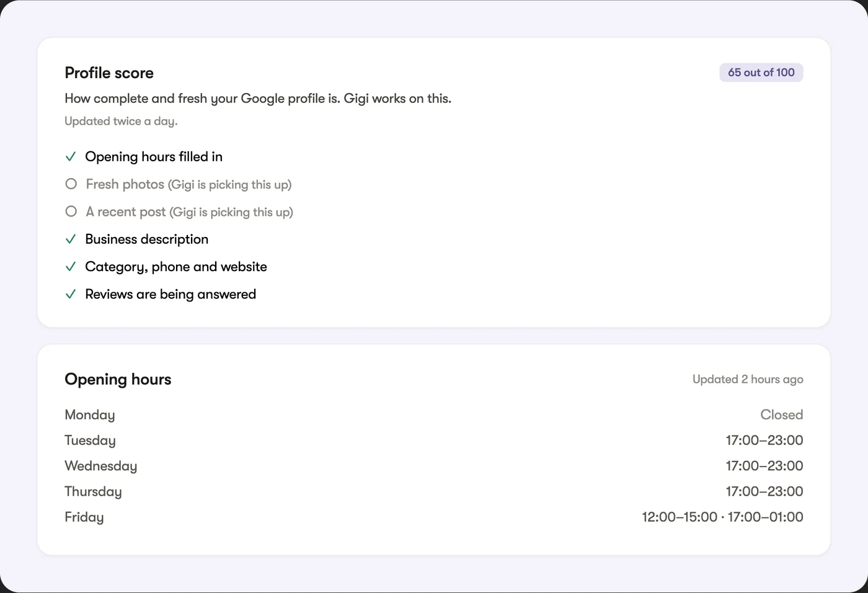The height and width of the screenshot is (593, 868).
Task: Select the A recent post checklist item
Action: (179, 212)
